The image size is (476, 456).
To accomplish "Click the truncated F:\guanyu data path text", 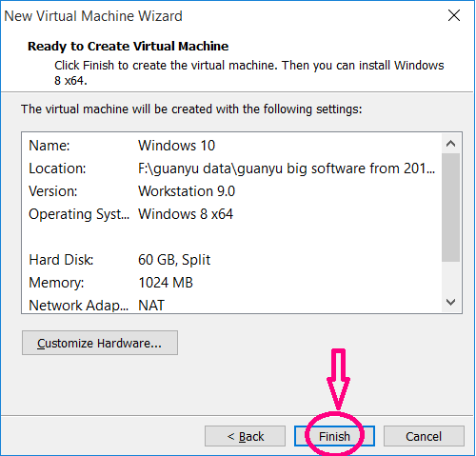I will (x=287, y=169).
